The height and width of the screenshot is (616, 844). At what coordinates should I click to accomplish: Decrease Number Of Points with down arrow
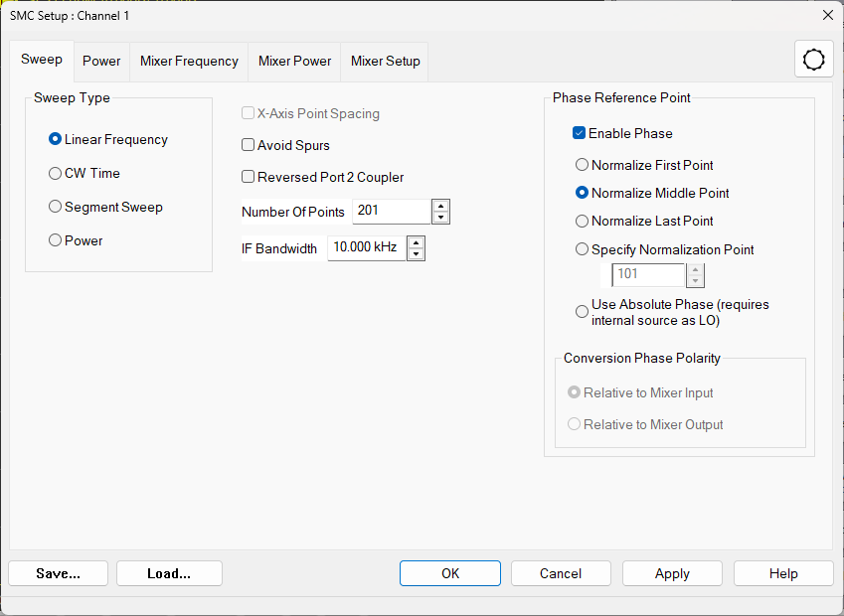(440, 218)
